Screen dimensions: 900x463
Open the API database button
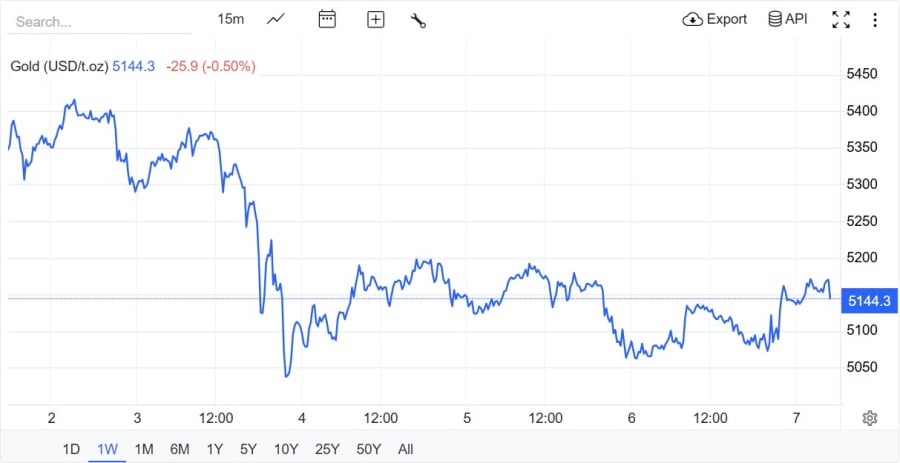(x=787, y=19)
